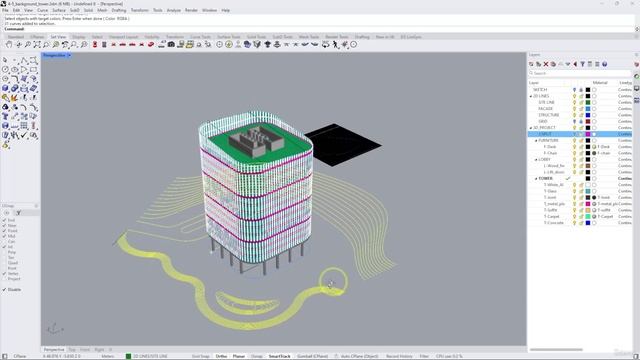Collapse the 2D LINES layer group
The height and width of the screenshot is (360, 640).
[531, 96]
